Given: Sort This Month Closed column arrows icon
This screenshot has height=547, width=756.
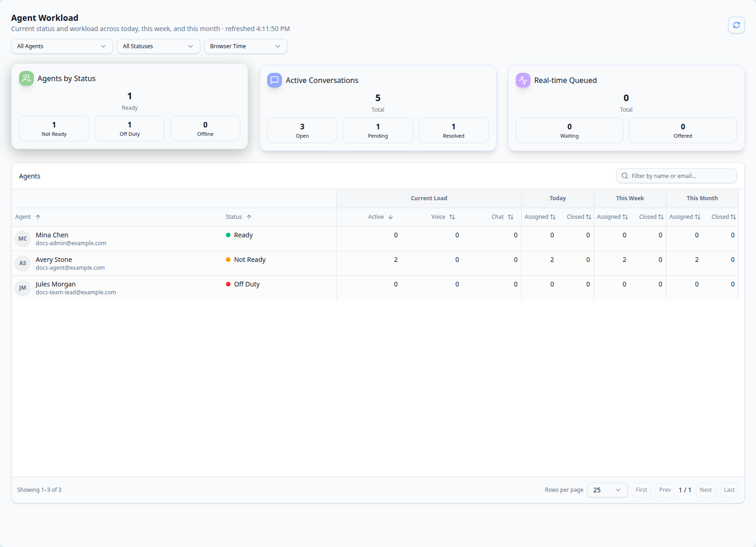Looking at the screenshot, I should point(733,217).
